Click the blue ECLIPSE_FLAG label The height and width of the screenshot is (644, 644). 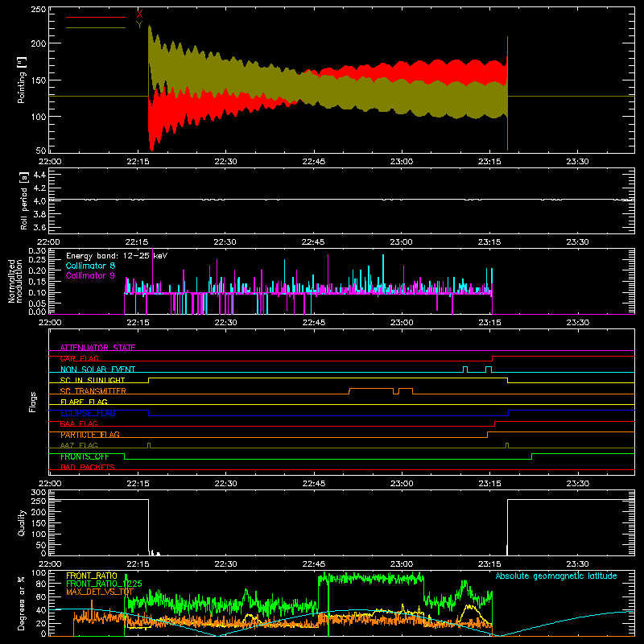click(88, 413)
